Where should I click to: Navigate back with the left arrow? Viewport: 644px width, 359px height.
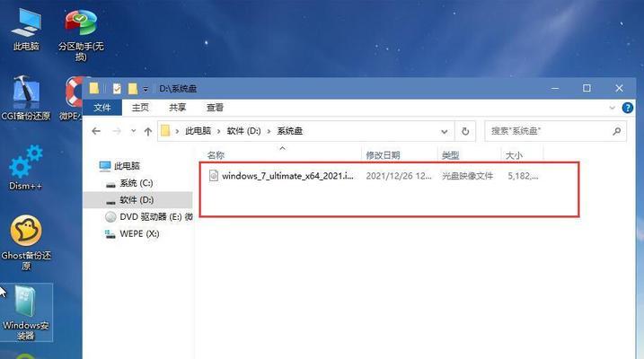point(96,131)
